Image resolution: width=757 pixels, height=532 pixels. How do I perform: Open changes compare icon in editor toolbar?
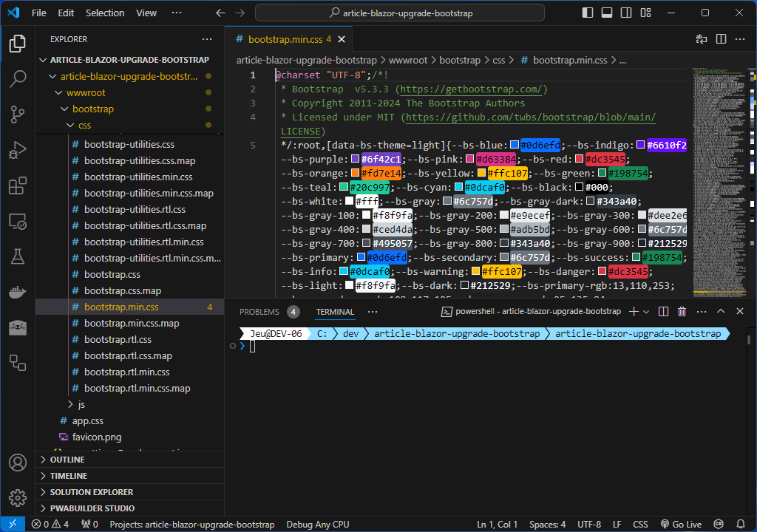point(701,39)
